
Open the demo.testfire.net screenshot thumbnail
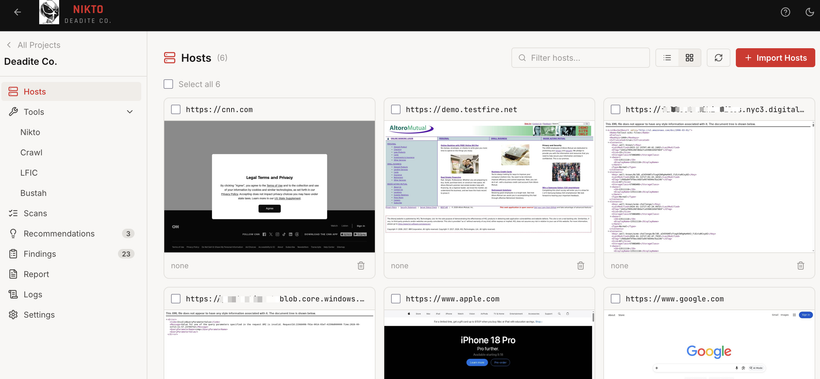pos(489,187)
